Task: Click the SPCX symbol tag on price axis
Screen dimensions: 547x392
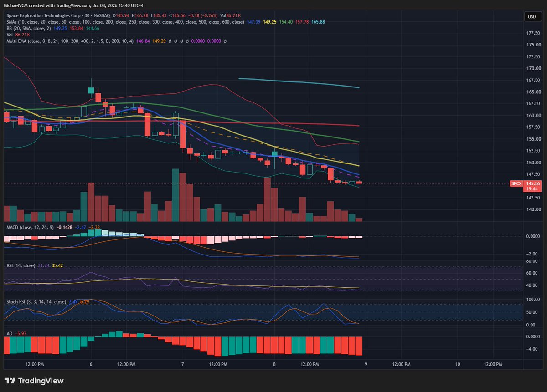Action: click(x=516, y=183)
